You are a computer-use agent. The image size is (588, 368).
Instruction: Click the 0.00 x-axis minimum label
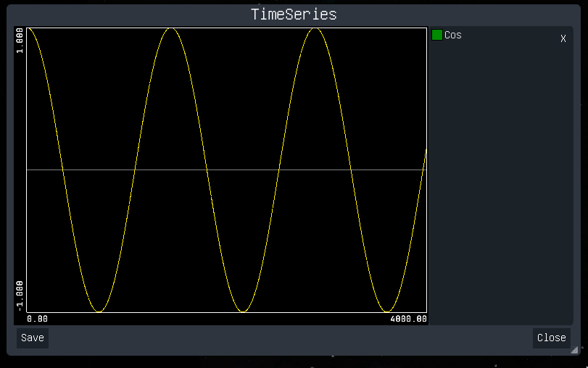[x=37, y=319]
